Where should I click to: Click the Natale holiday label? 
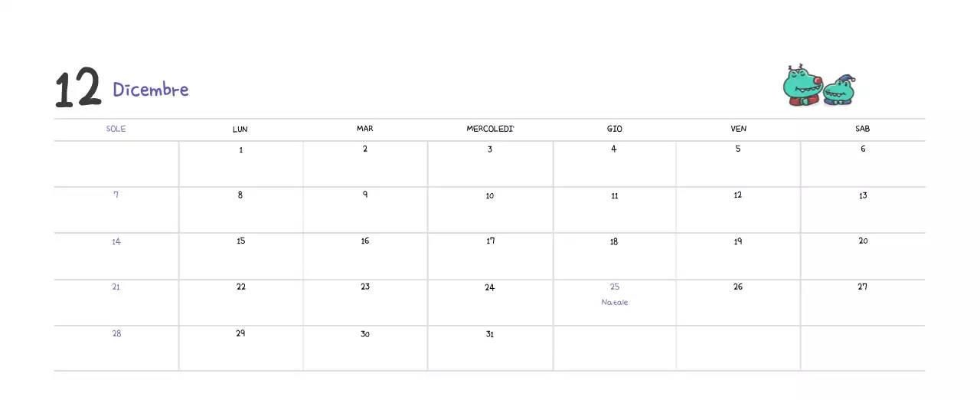pos(614,303)
